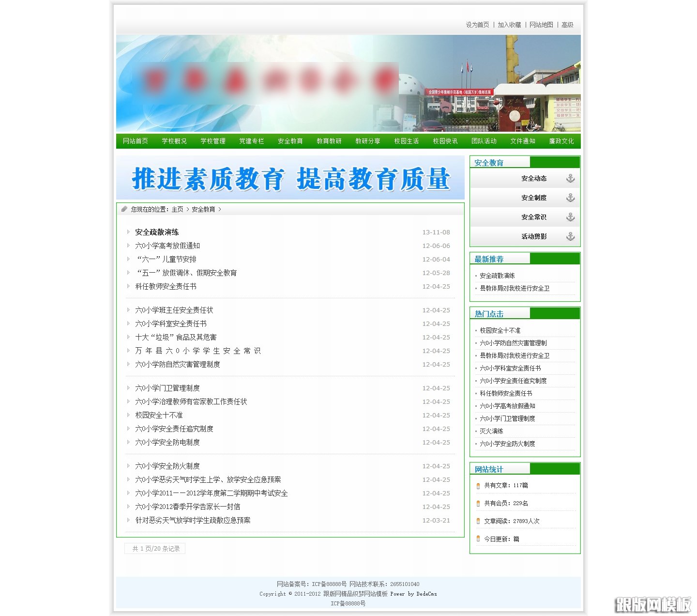The width and height of the screenshot is (697, 616).
Task: Open 科任教师安全责任书 in the main list
Action: point(166,286)
